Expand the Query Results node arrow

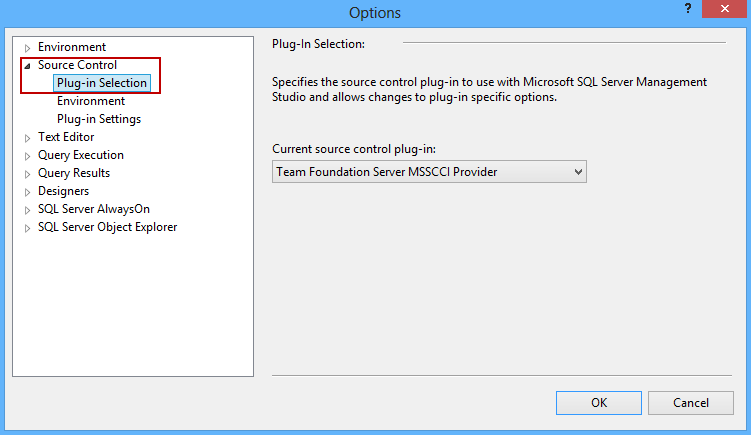pos(27,174)
